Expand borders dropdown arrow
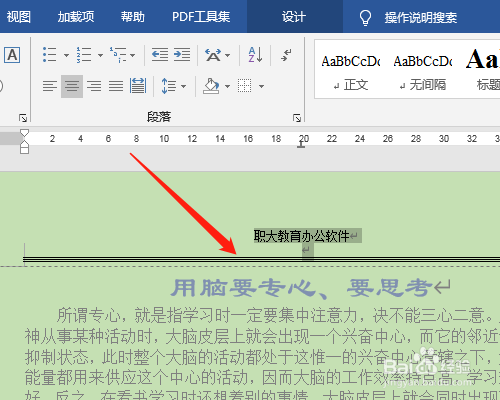Viewport: 500px width, 400px height. click(262, 86)
